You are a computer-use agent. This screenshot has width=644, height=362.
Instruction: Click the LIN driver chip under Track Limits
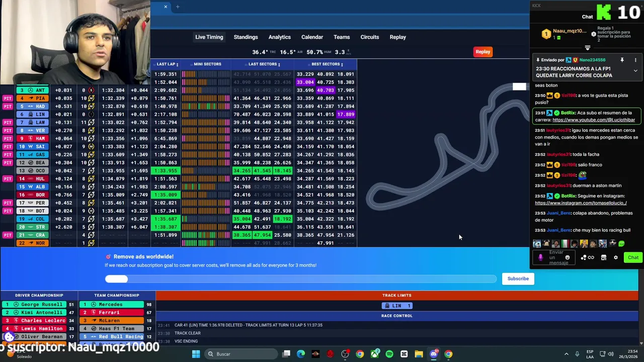click(397, 306)
